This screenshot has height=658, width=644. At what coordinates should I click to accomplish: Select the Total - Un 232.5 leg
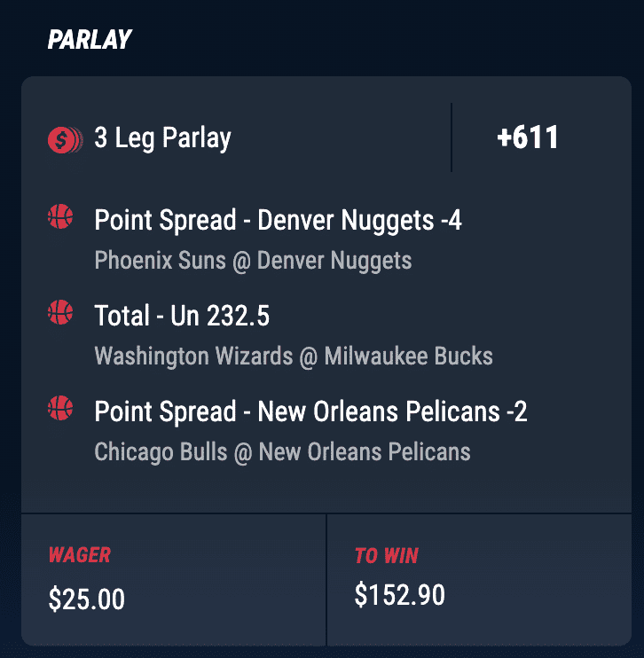tap(182, 316)
